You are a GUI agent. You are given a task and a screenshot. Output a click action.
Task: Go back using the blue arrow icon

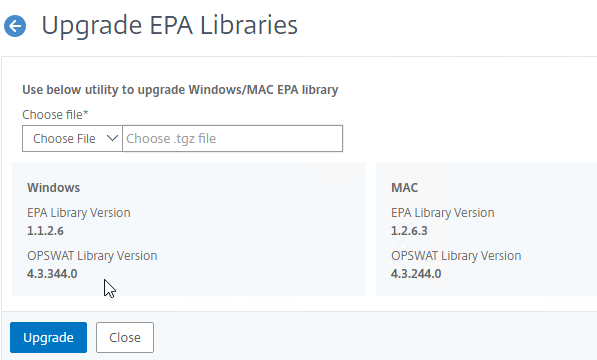15,26
